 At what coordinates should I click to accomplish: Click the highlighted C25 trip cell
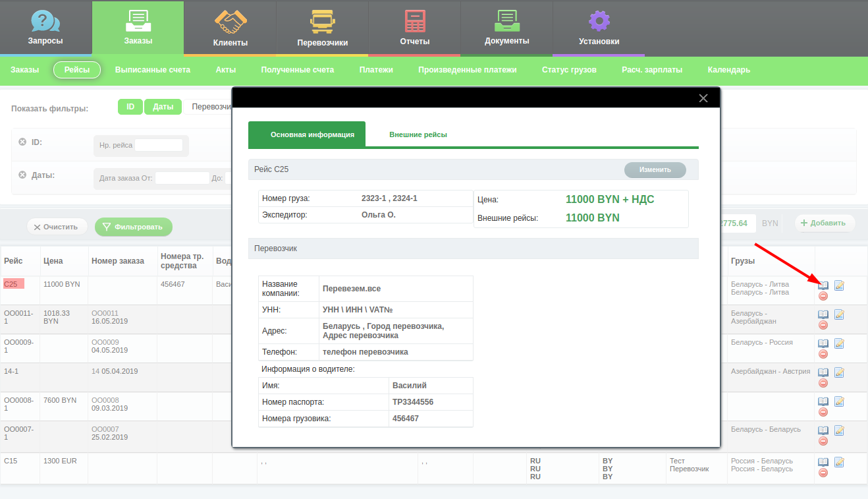pyautogui.click(x=13, y=284)
